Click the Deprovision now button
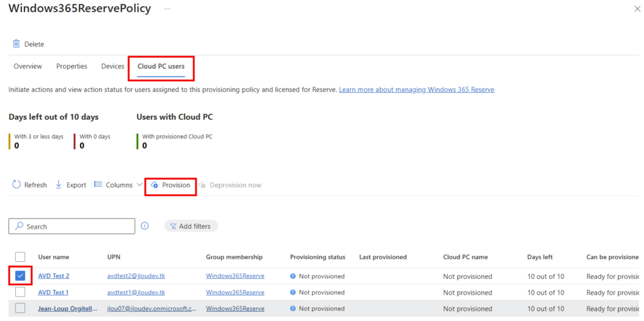This screenshot has width=644, height=321. (x=230, y=185)
